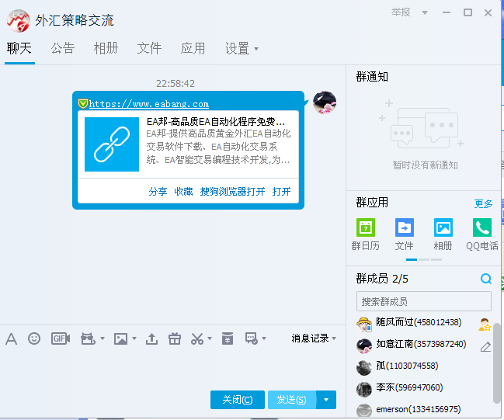Click the member list scrollbar
504x420 pixels.
[496, 363]
